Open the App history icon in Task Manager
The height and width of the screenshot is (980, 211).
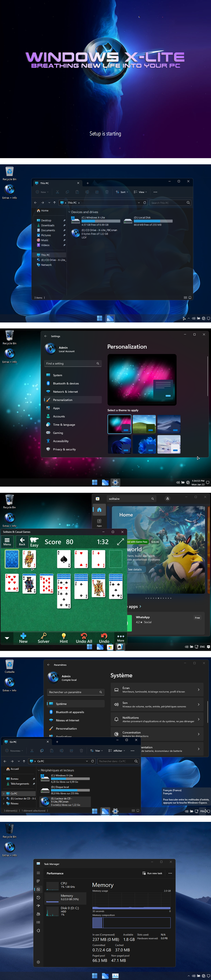point(38,897)
